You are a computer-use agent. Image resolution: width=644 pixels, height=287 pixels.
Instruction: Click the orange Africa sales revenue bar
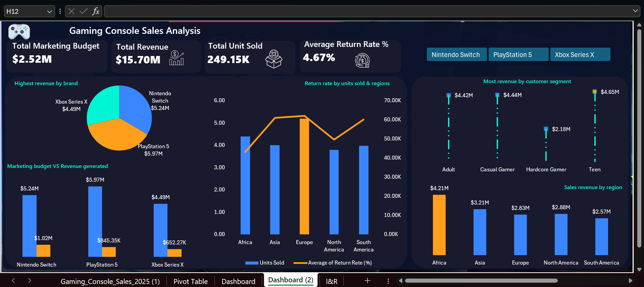(439, 225)
